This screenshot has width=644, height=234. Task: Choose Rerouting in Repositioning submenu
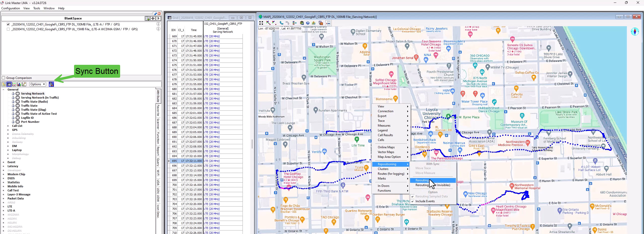(x=433, y=180)
